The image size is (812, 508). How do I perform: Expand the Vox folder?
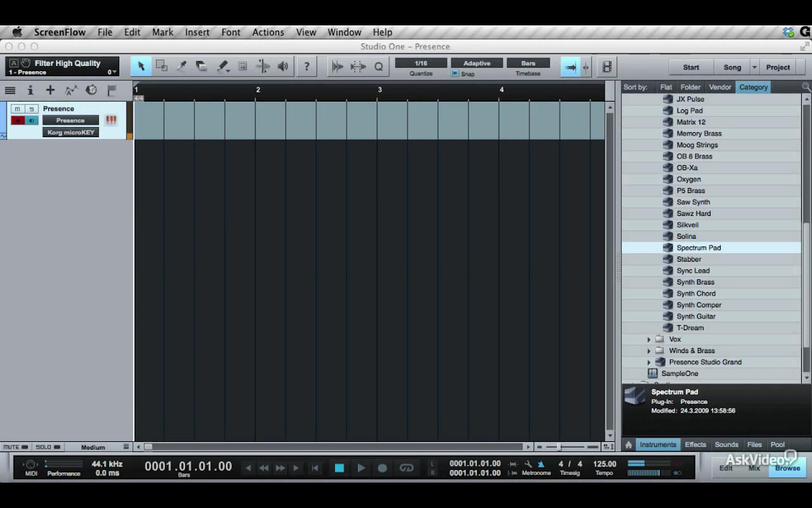click(649, 340)
